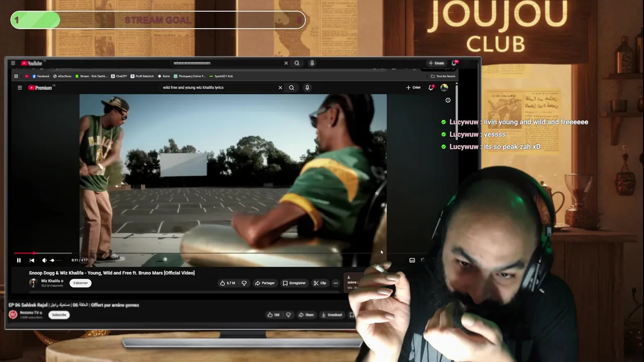Image resolution: width=644 pixels, height=362 pixels.
Task: Save video with Enregistrer button
Action: 294,283
